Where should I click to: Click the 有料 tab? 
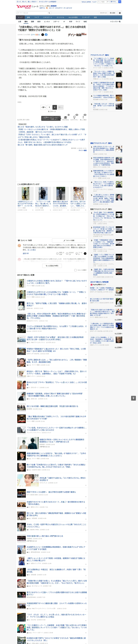[x=95, y=17]
